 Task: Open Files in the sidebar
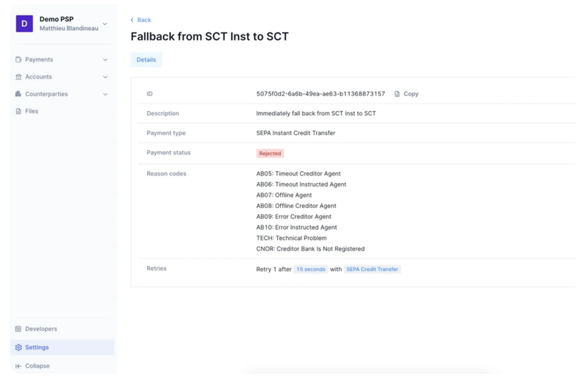pos(32,111)
